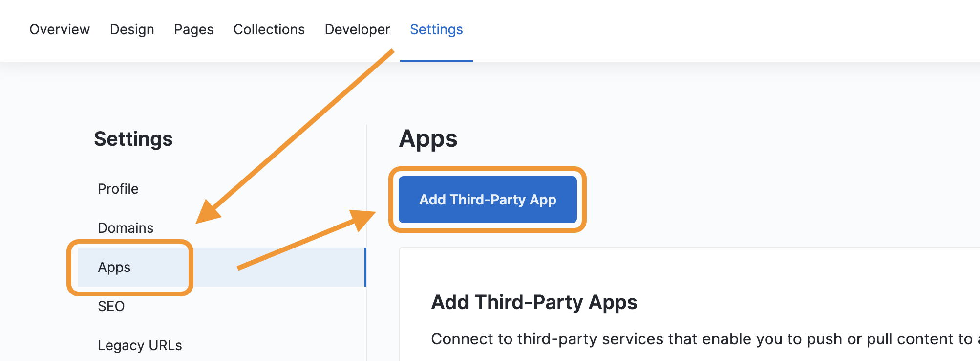Click the blue selection bar on Apps row
This screenshot has width=980, height=361.
tap(365, 267)
